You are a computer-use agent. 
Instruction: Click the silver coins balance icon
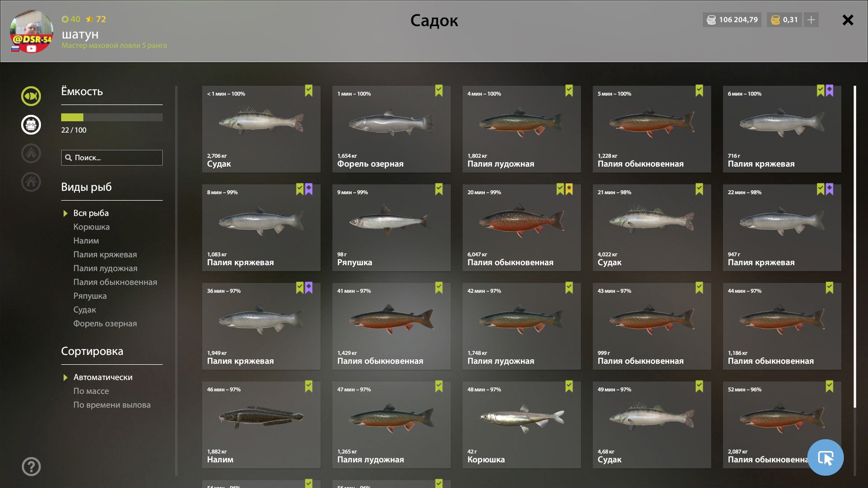[711, 20]
